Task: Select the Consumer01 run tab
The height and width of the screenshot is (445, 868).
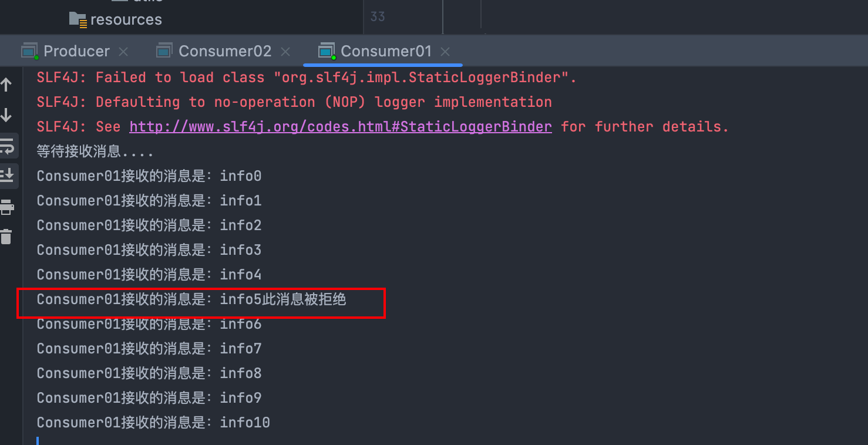Action: click(386, 52)
